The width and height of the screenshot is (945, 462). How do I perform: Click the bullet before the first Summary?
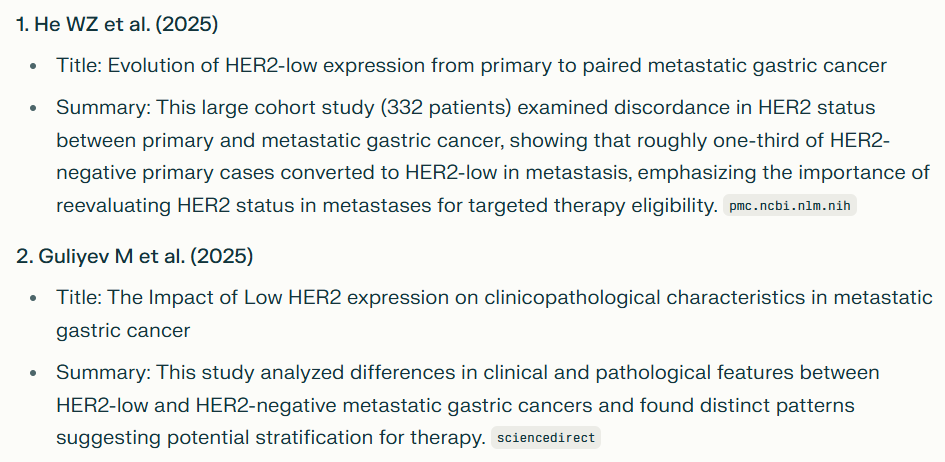coord(33,108)
